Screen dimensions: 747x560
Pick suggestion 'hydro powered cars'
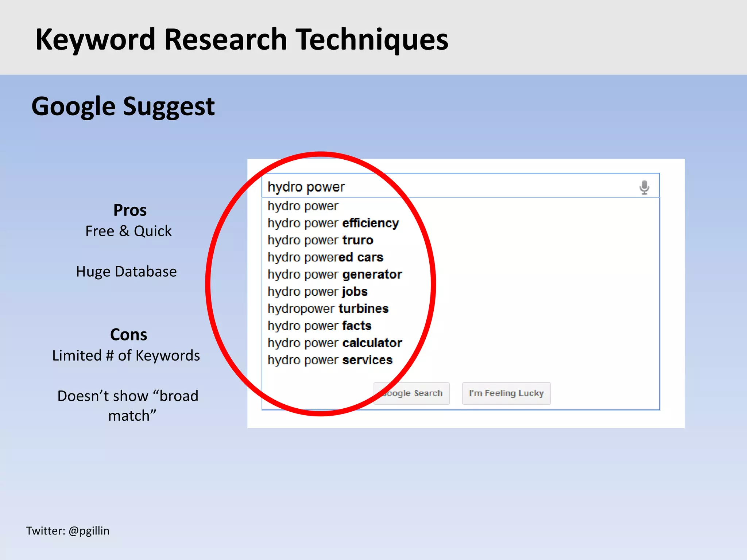click(x=325, y=257)
